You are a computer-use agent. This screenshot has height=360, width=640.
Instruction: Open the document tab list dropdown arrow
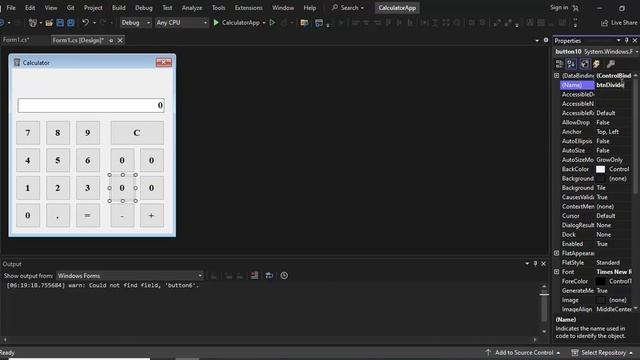(x=537, y=40)
